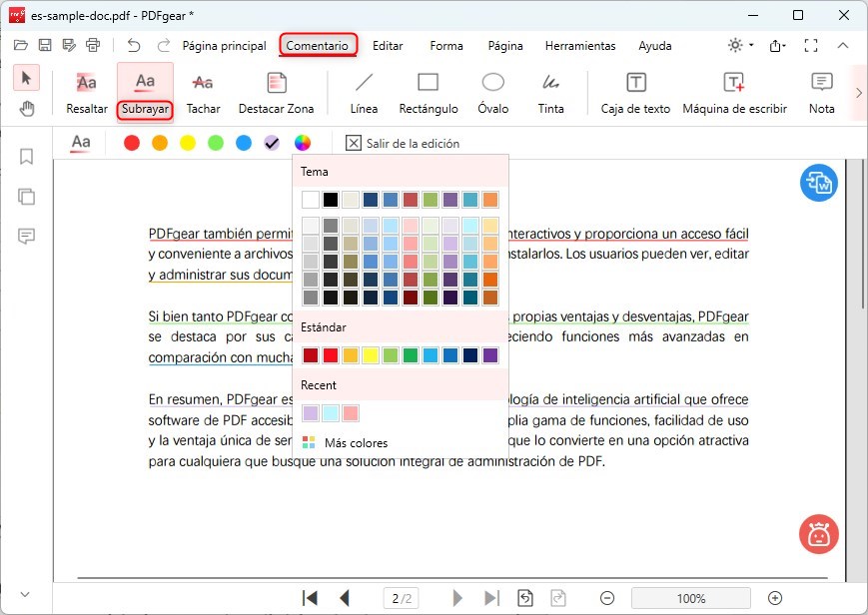Select the Óvalo shape tool
Image resolution: width=868 pixels, height=615 pixels.
click(x=492, y=92)
